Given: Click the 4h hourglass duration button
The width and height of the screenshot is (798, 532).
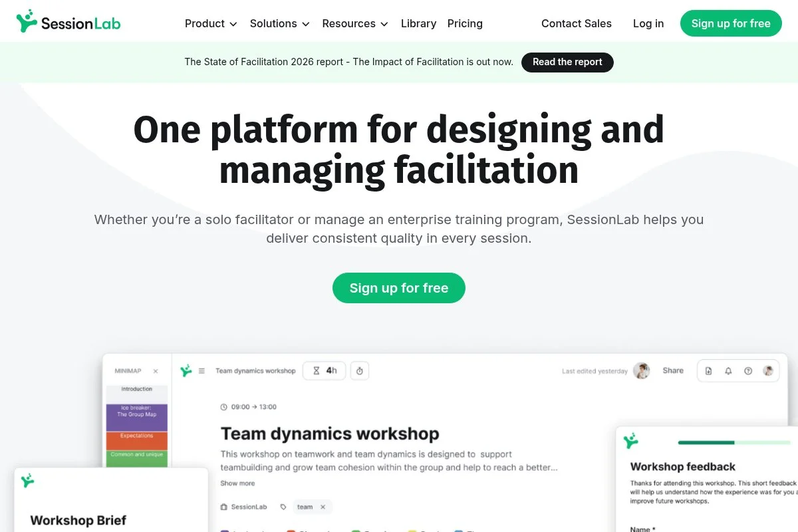Looking at the screenshot, I should coord(325,370).
